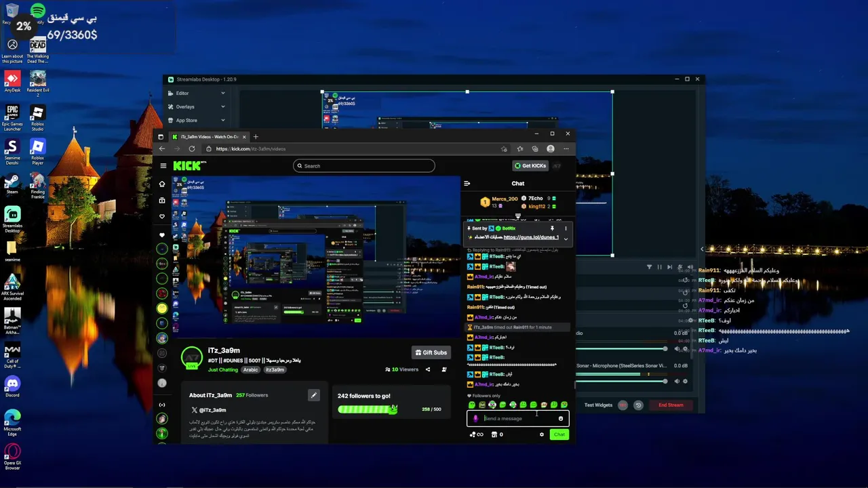Viewport: 868px width, 488px height.
Task: Open browser favorites star icon
Action: pyautogui.click(x=519, y=148)
